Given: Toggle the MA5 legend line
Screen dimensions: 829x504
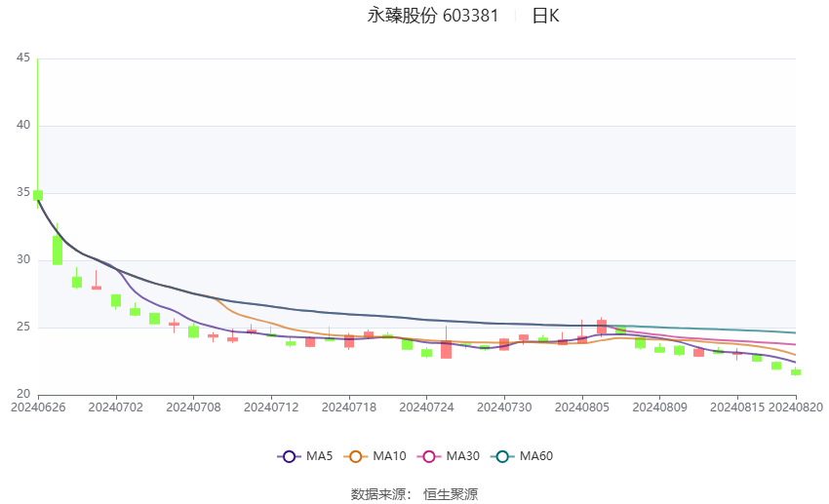Looking at the screenshot, I should click(304, 456).
